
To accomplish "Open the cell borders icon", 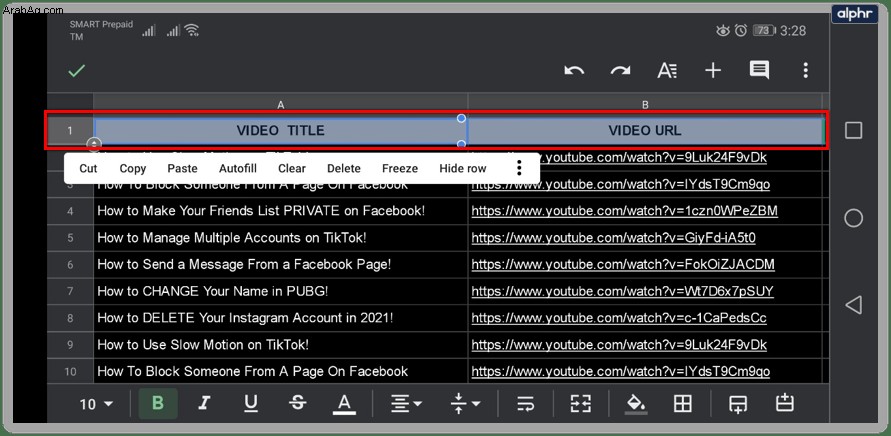I will point(682,404).
